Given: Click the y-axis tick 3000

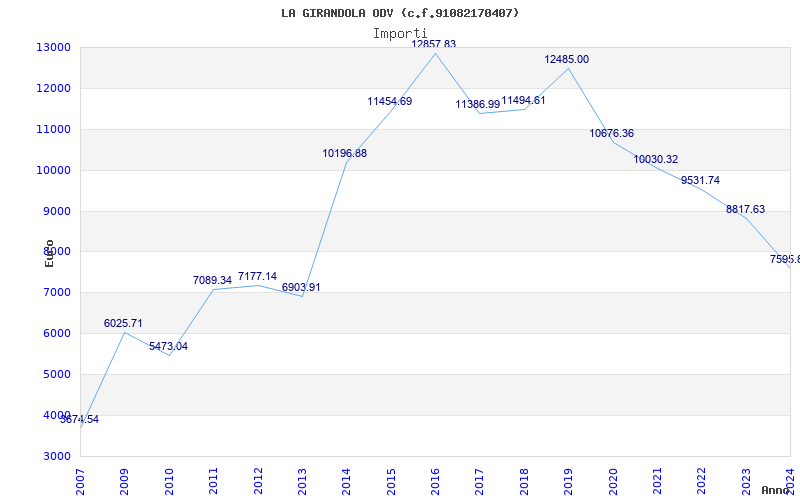Looking at the screenshot, I should point(56,456).
